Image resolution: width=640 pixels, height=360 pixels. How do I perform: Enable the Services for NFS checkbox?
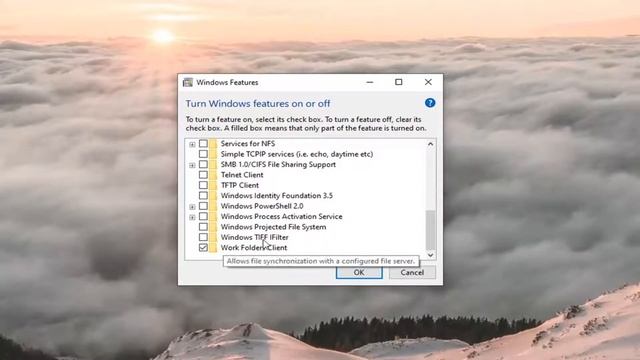click(x=203, y=144)
